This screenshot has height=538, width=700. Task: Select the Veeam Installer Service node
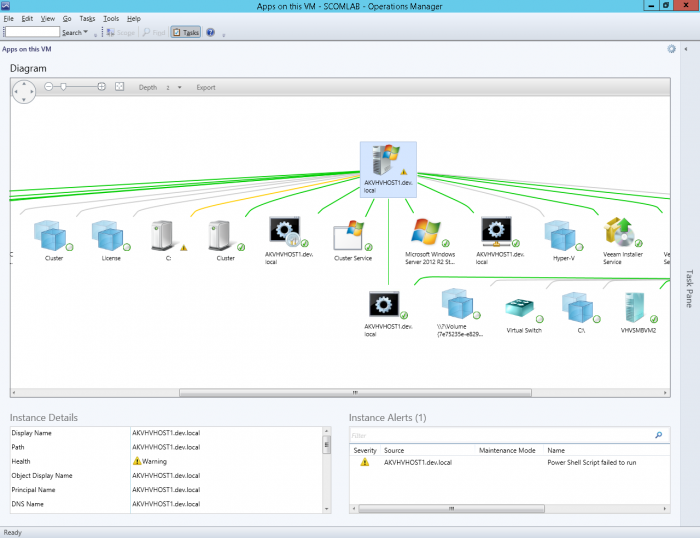(x=620, y=233)
